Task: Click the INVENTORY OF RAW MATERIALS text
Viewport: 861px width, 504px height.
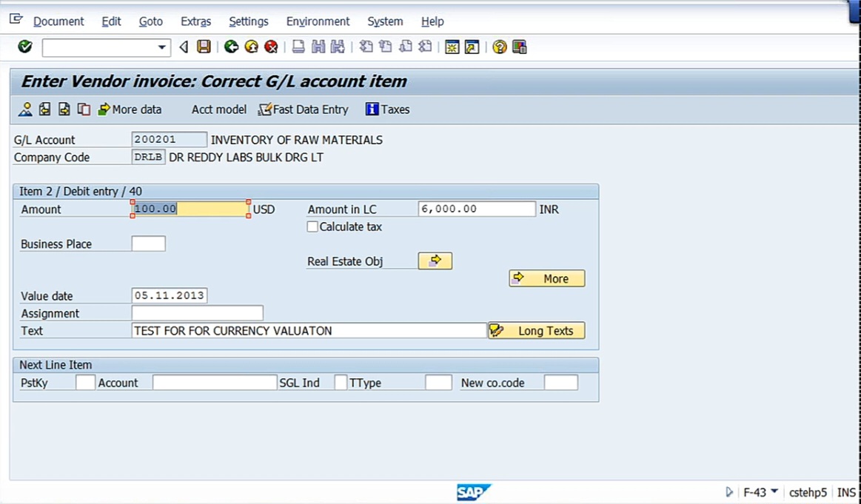Action: [x=297, y=139]
